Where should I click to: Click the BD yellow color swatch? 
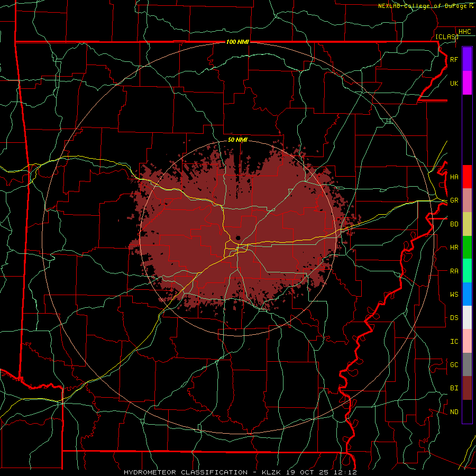467,224
